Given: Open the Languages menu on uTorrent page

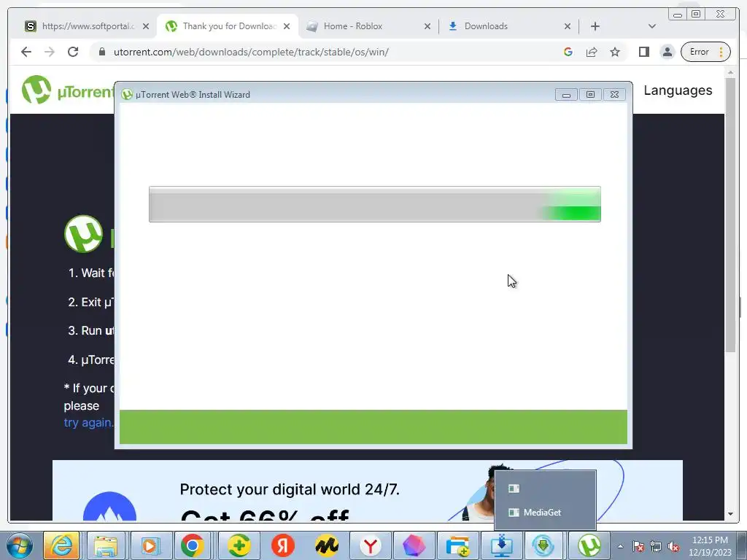Looking at the screenshot, I should point(678,90).
